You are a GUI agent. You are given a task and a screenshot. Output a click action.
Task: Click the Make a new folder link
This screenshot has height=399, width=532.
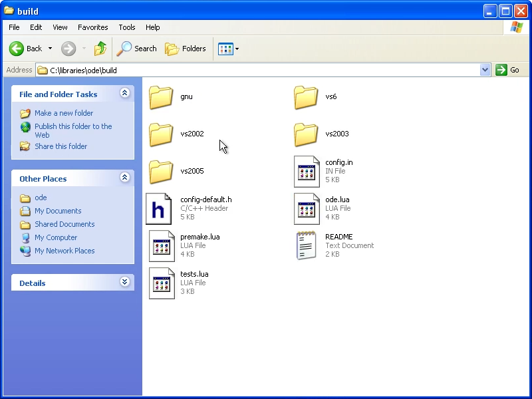64,113
